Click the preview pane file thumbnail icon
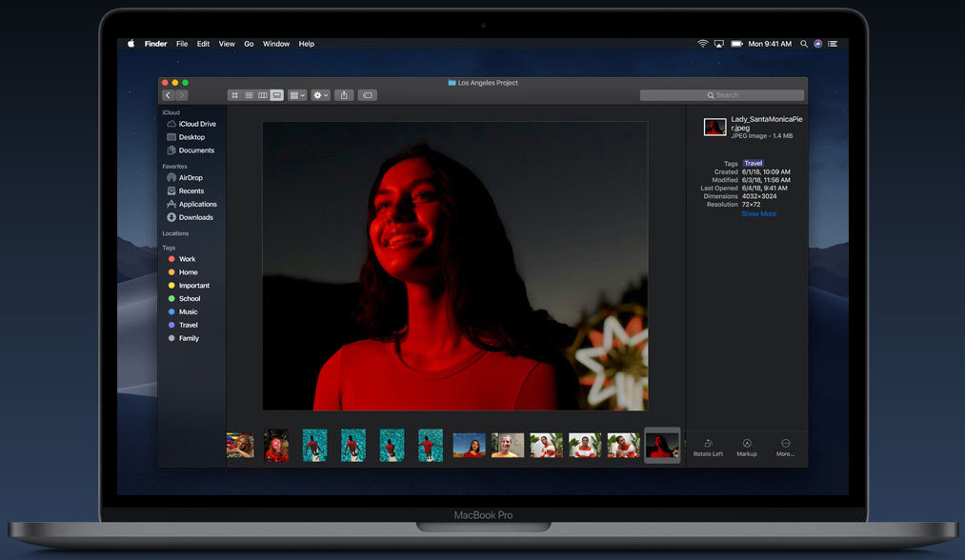Image resolution: width=965 pixels, height=560 pixels. pyautogui.click(x=714, y=128)
